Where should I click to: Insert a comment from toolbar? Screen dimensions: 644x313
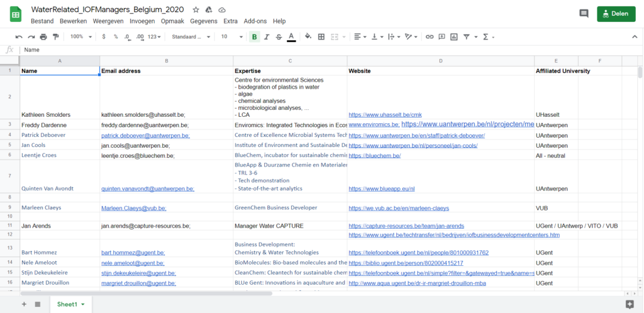pyautogui.click(x=441, y=37)
